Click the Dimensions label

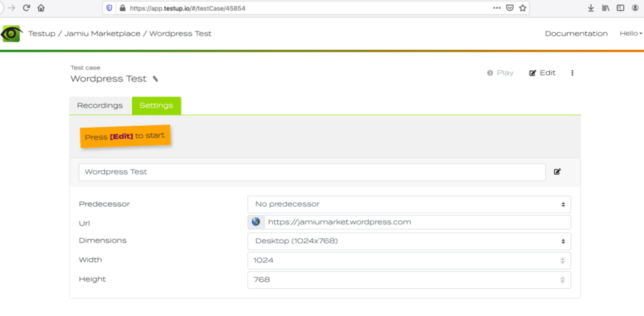click(103, 241)
